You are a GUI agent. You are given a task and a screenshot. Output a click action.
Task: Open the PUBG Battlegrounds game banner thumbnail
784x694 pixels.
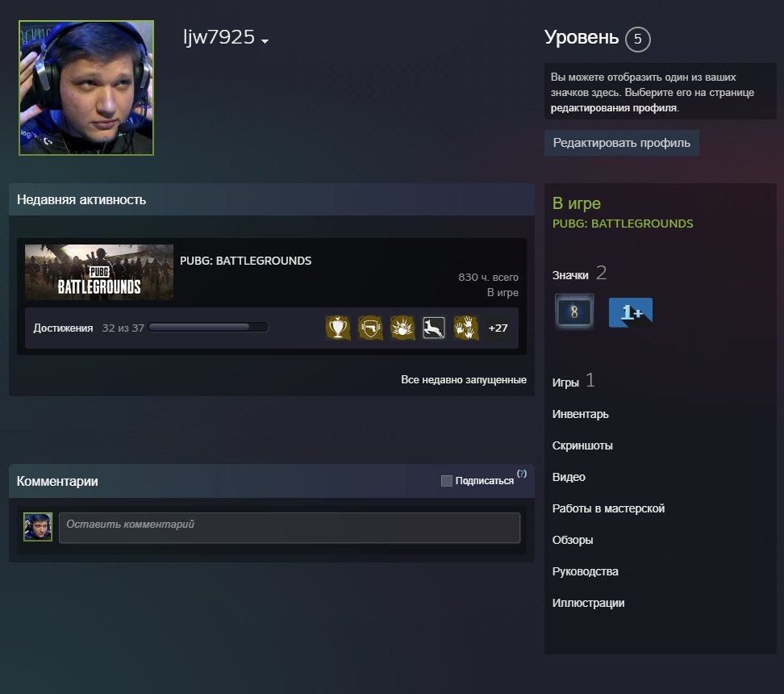pyautogui.click(x=99, y=272)
